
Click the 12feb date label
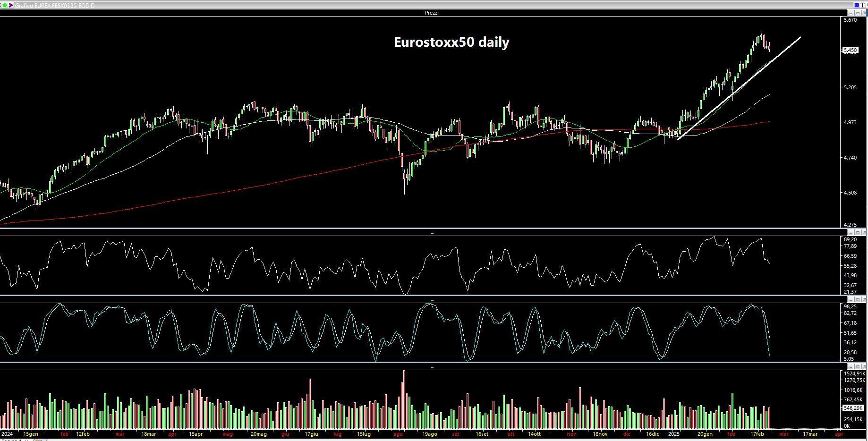pyautogui.click(x=83, y=434)
